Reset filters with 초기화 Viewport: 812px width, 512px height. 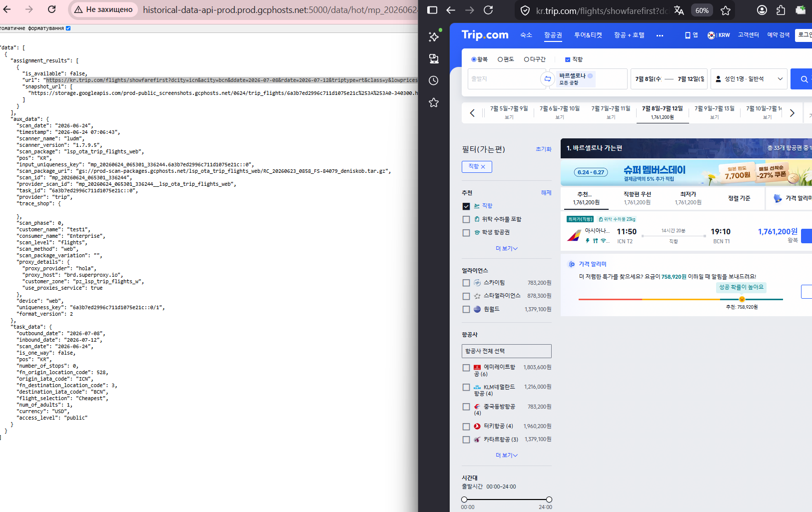point(544,149)
